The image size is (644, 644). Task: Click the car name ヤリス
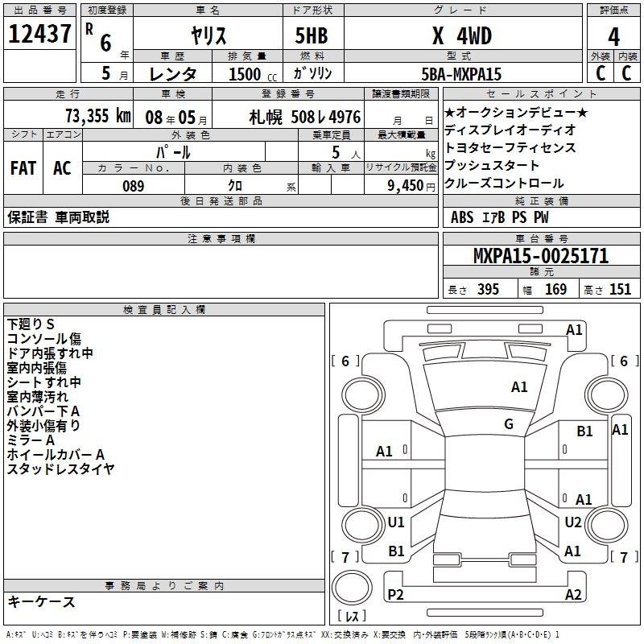207,36
